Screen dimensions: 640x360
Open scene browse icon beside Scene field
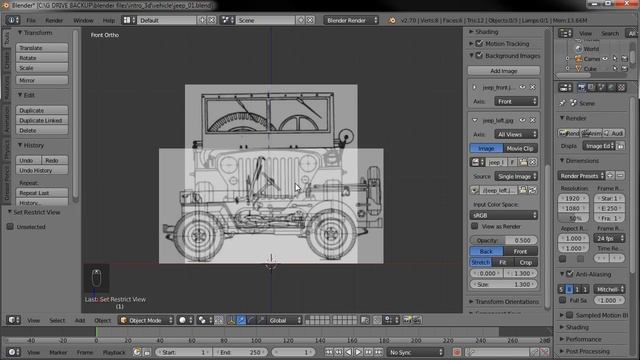227,20
